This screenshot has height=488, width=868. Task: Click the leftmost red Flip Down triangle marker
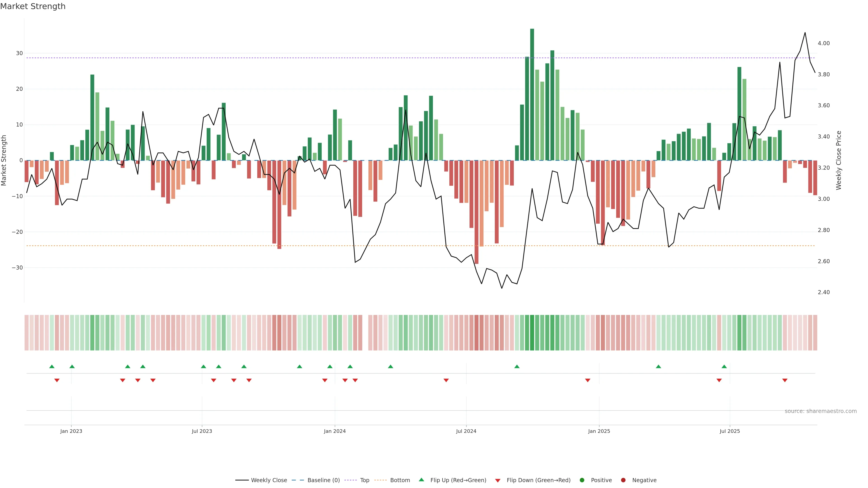pyautogui.click(x=57, y=380)
